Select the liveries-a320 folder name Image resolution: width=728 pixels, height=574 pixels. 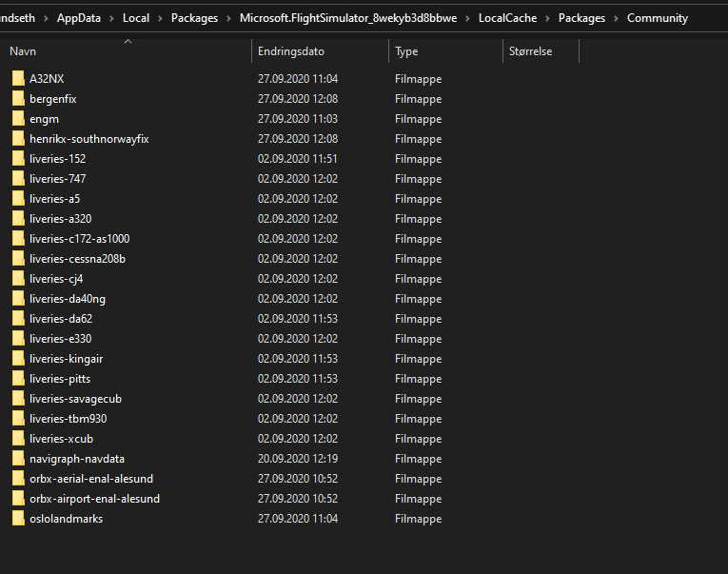(x=60, y=219)
